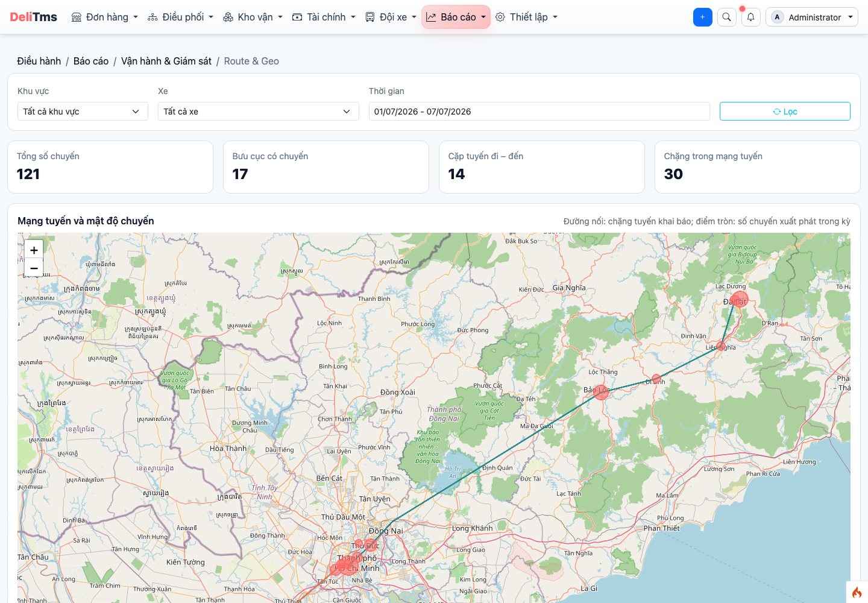
Task: Open the Thiết lập menu
Action: point(526,17)
